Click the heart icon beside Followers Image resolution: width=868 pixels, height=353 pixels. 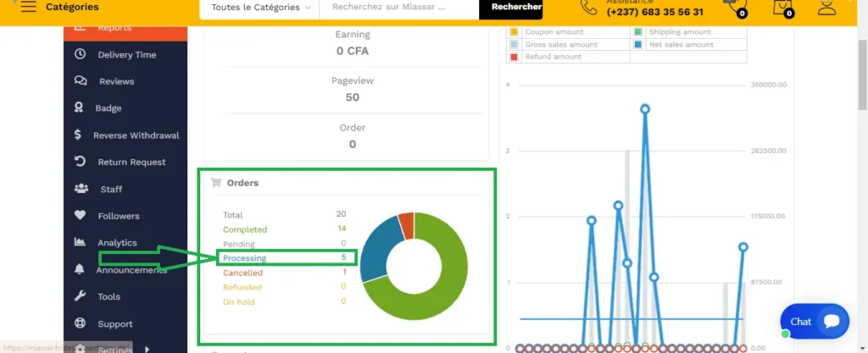81,216
